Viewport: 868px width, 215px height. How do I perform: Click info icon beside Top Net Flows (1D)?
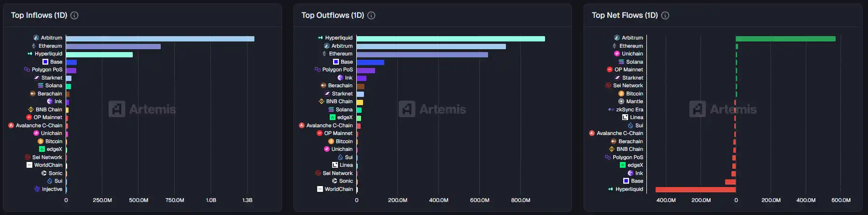click(x=665, y=15)
